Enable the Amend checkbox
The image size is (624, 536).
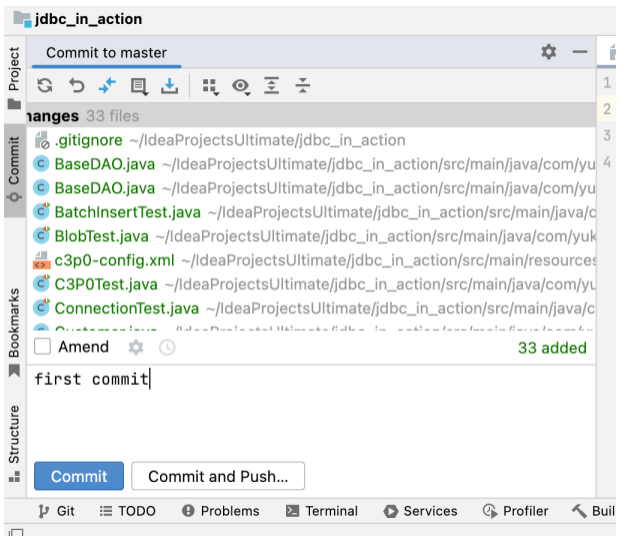click(43, 346)
